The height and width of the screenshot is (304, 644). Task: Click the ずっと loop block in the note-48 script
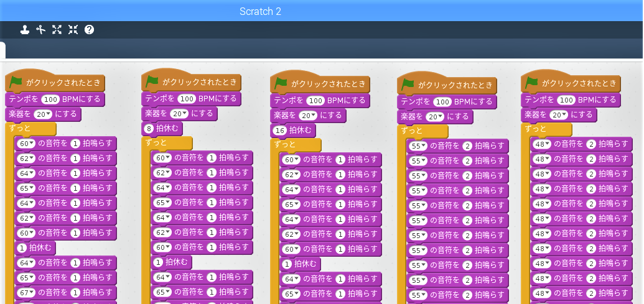pos(546,129)
